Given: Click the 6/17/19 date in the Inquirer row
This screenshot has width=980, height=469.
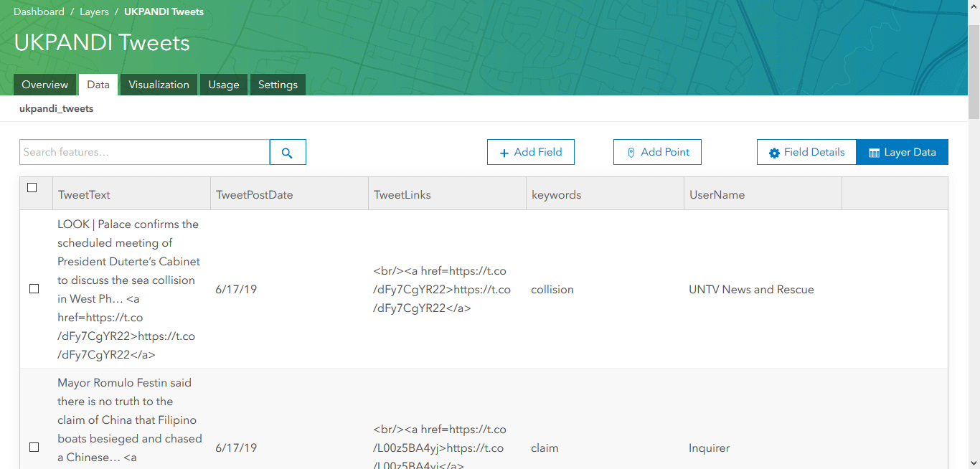Looking at the screenshot, I should 236,448.
